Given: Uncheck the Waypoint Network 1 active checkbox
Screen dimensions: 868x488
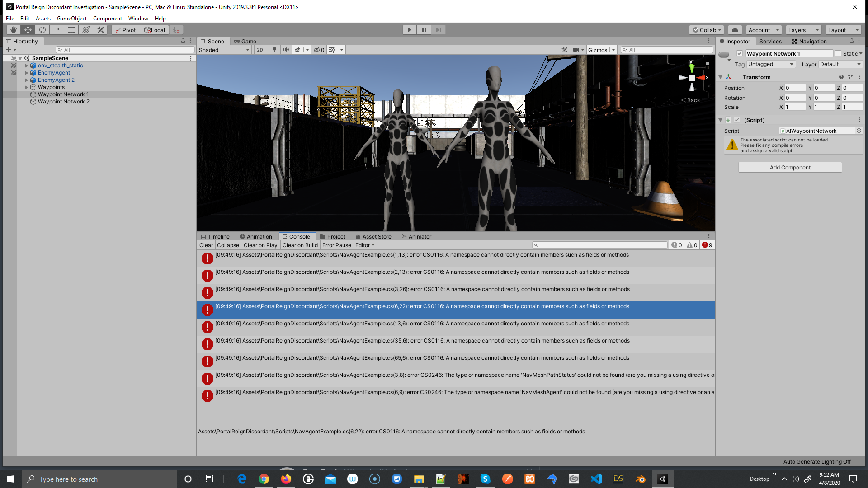Looking at the screenshot, I should coord(740,53).
